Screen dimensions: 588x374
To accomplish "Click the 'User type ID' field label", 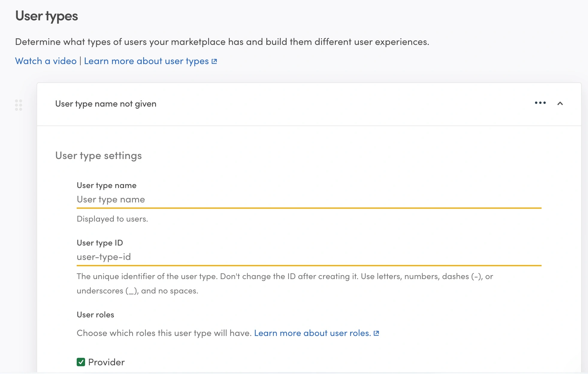I will (100, 243).
